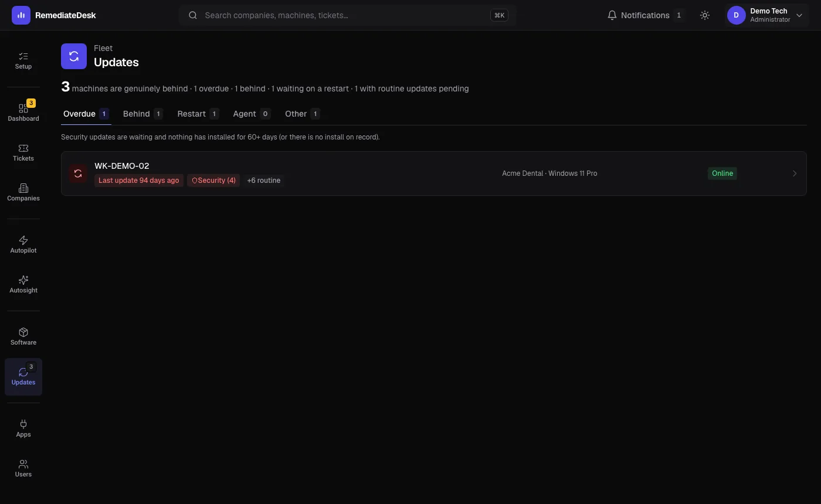Click the Last update 94 days ago badge
Viewport: 821px width, 504px height.
(x=139, y=181)
